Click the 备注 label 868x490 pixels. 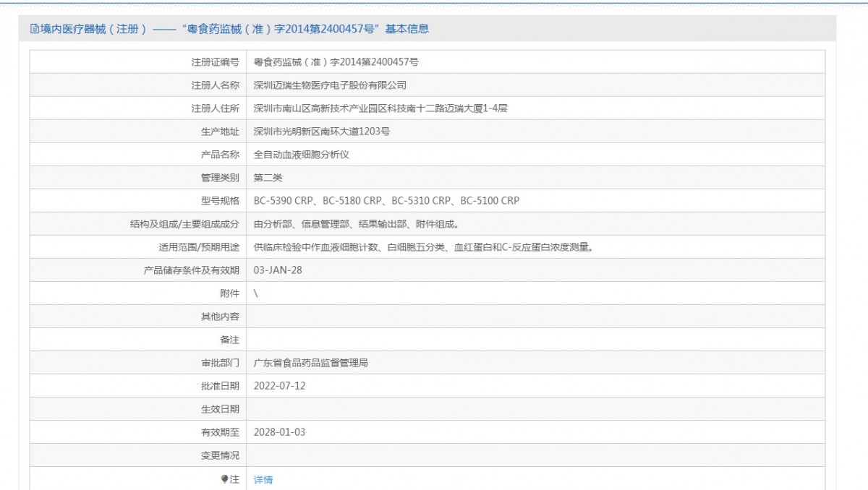[x=230, y=340]
